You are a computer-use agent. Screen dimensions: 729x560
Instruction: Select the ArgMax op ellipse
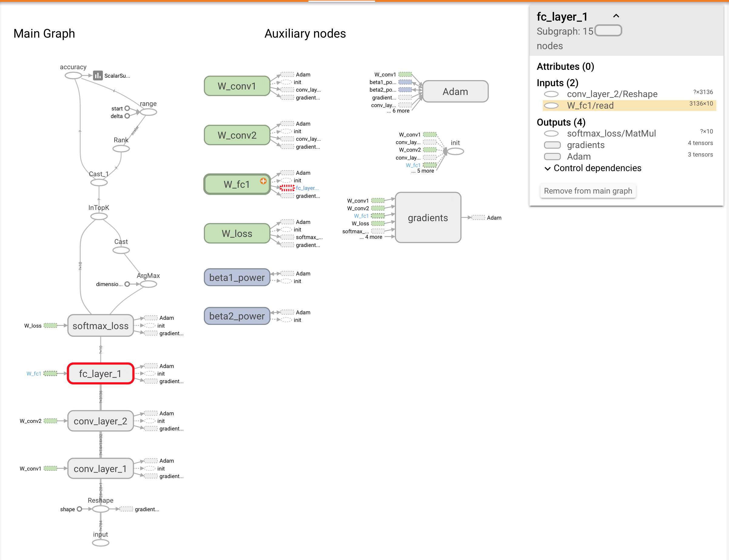(x=148, y=284)
